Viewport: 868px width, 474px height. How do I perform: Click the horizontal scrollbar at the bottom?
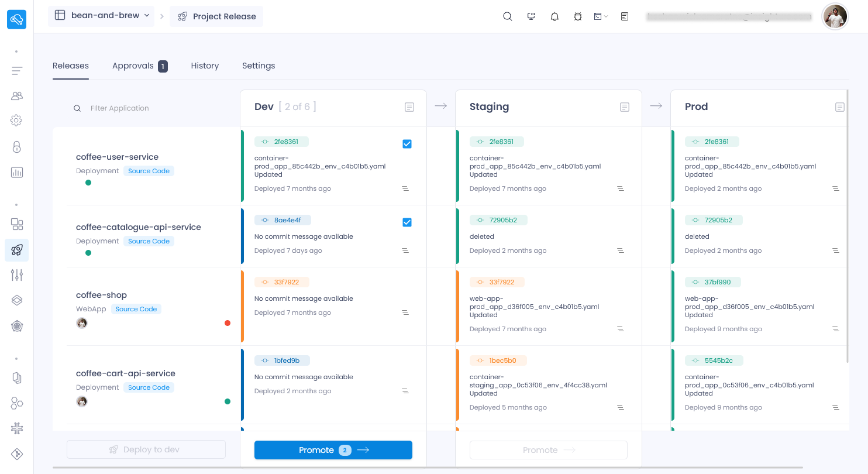(x=428, y=468)
